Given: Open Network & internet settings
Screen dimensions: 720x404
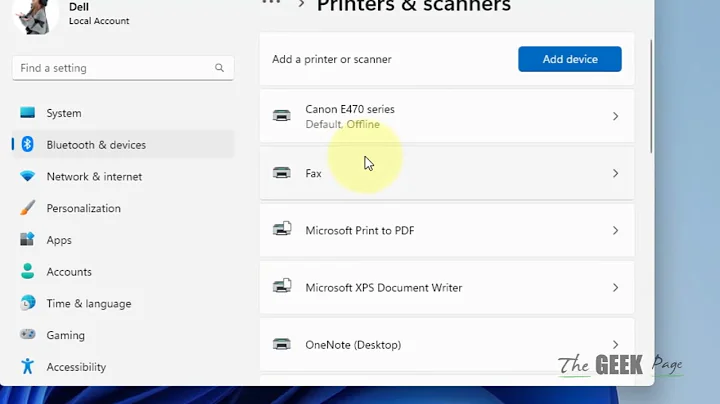Looking at the screenshot, I should coord(123,176).
